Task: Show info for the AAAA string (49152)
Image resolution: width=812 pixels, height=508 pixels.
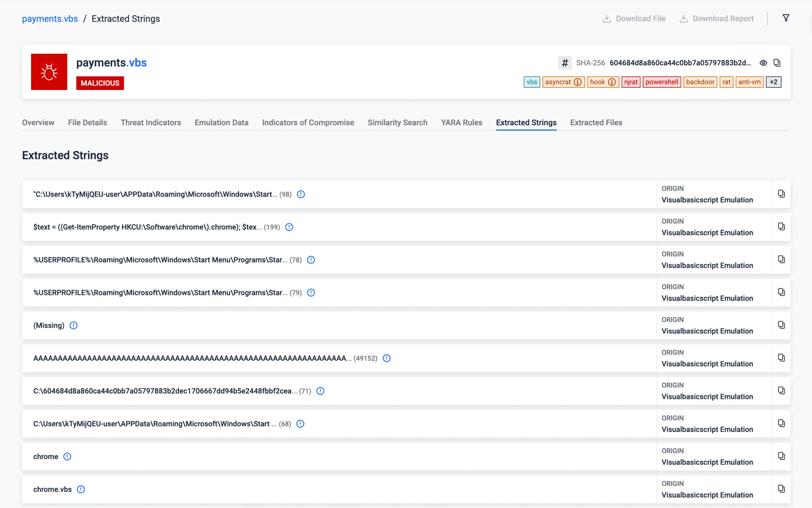Action: (x=387, y=358)
